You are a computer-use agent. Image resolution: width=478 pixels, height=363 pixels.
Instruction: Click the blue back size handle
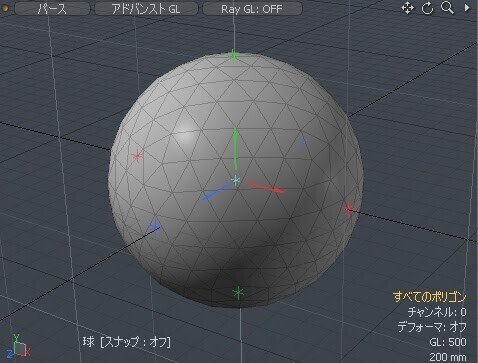(x=303, y=142)
